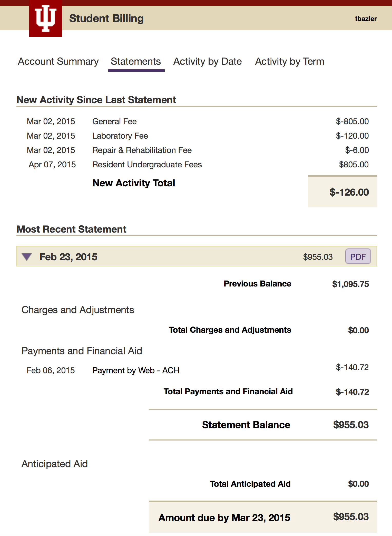The image size is (392, 536).
Task: Click the Charges and Adjustments heading
Action: 78,310
